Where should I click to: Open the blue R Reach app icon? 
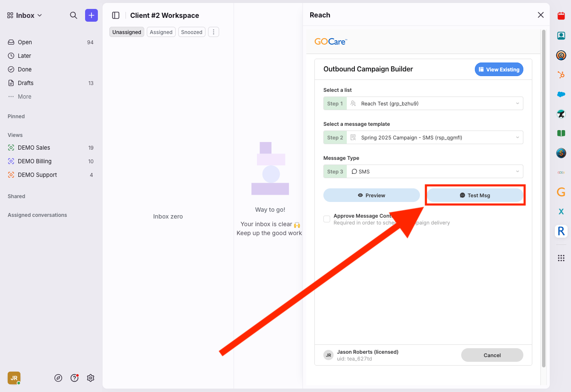tap(561, 231)
